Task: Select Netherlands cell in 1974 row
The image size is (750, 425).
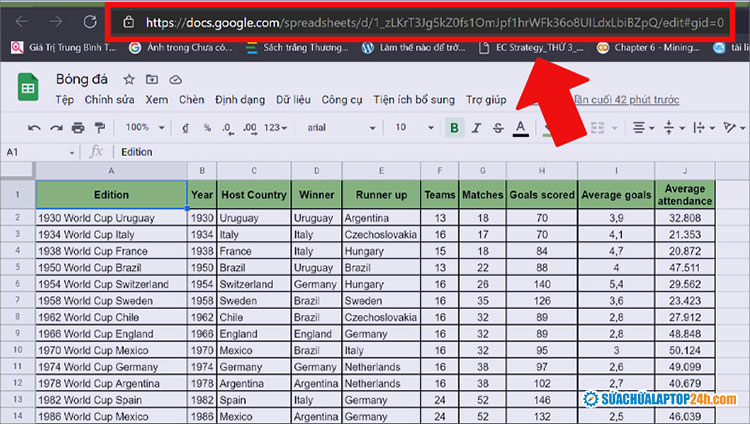Action: (x=381, y=367)
